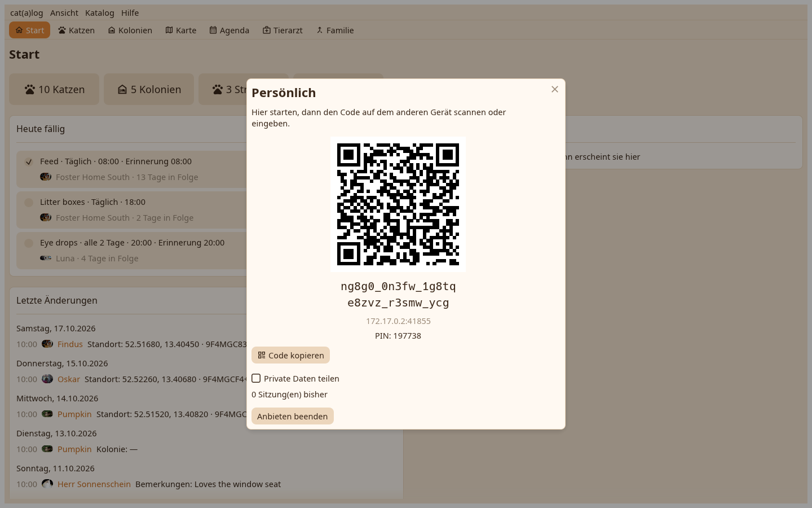Click the 5 Kolonien summary card
Image resolution: width=812 pixels, height=508 pixels.
[149, 89]
